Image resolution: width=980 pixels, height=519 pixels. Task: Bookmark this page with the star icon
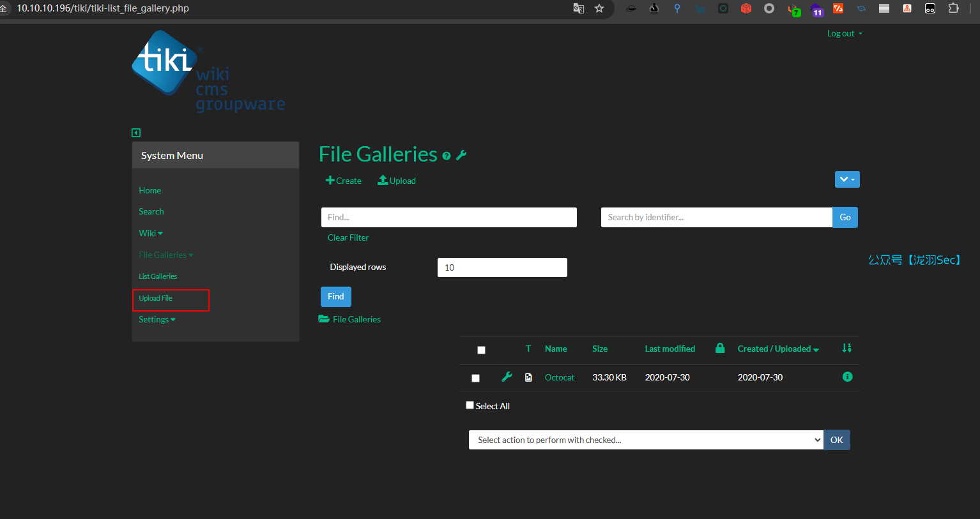599,8
